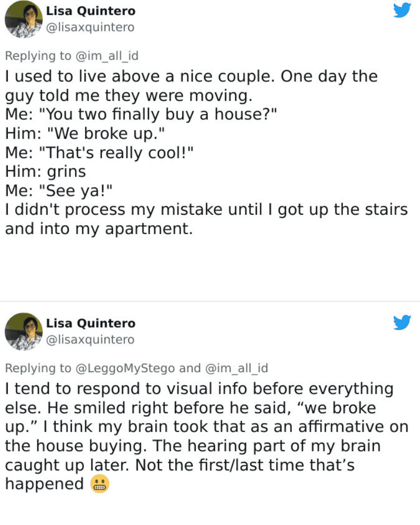Click the line 'Me: "See ya!"'

pyautogui.click(x=59, y=191)
